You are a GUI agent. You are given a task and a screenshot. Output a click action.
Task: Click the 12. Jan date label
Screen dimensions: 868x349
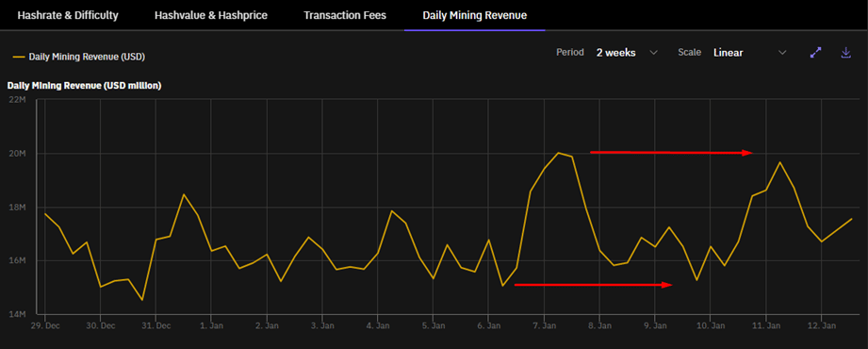pyautogui.click(x=821, y=325)
